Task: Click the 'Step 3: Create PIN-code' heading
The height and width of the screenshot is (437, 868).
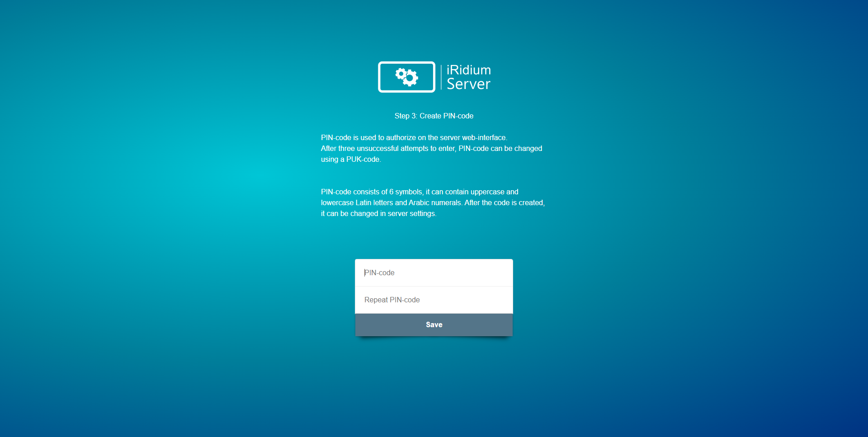Action: click(434, 116)
